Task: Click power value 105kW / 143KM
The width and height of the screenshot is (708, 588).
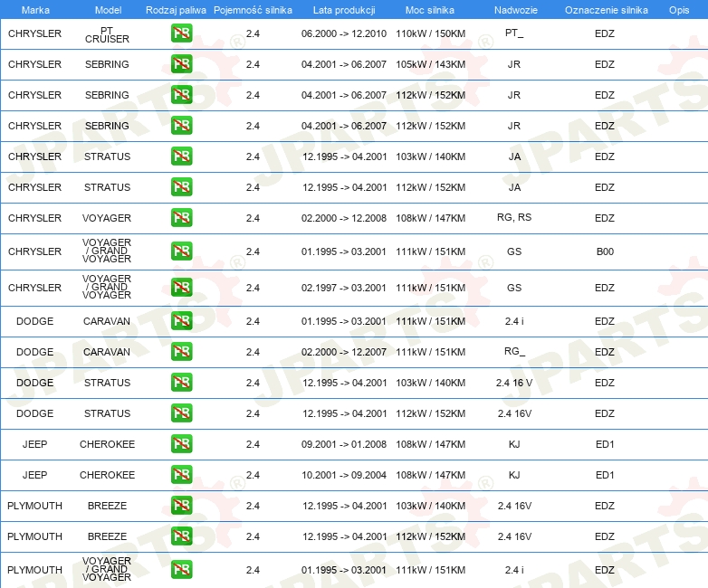Action: 430,64
